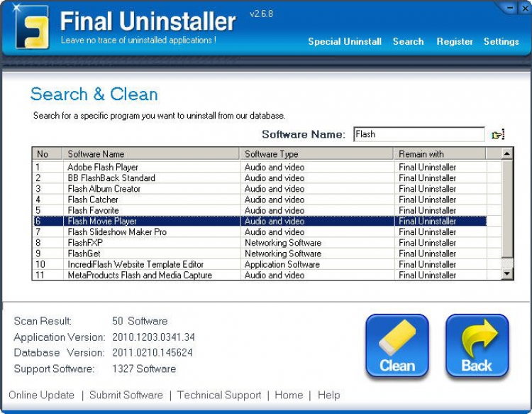Viewport: 532px width, 414px height.
Task: Select the Flash Album Creator row
Action: 260,189
